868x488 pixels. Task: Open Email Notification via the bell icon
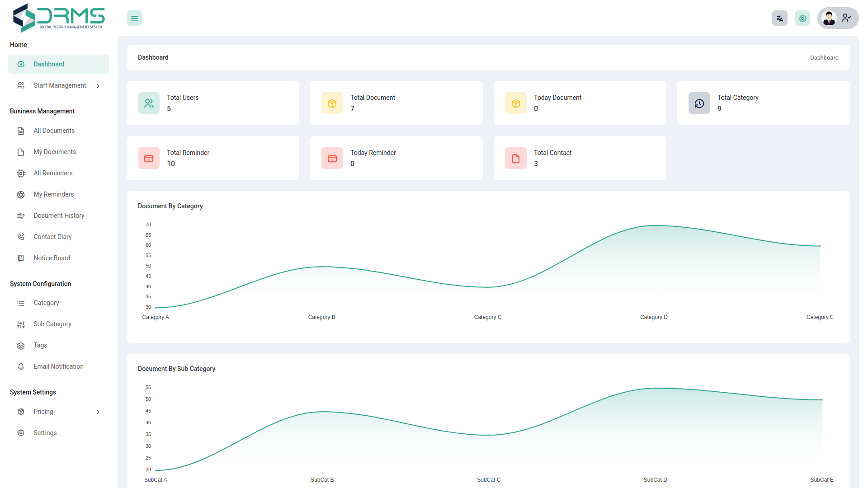click(x=21, y=366)
